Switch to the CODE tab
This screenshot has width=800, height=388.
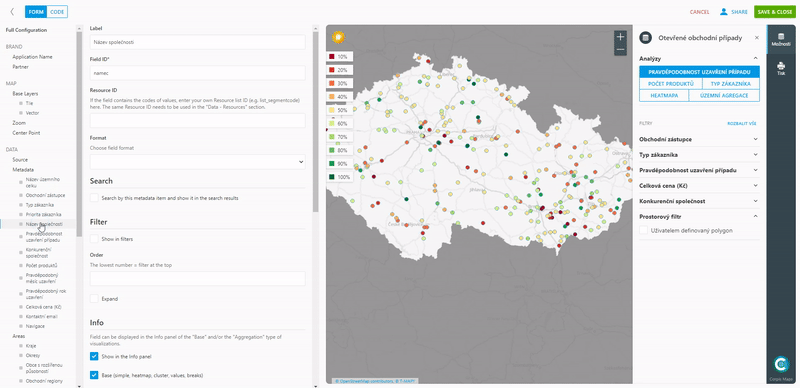coord(57,12)
